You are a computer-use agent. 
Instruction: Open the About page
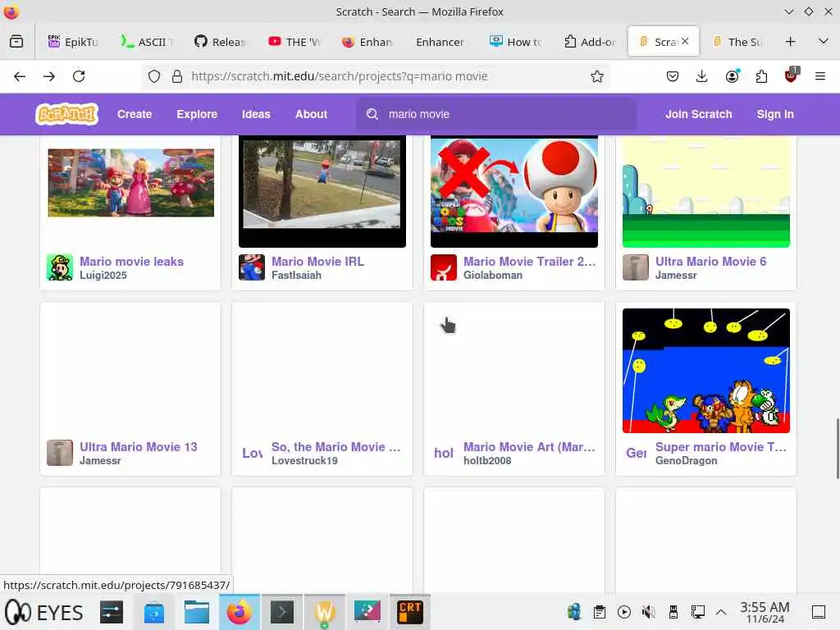pos(311,114)
